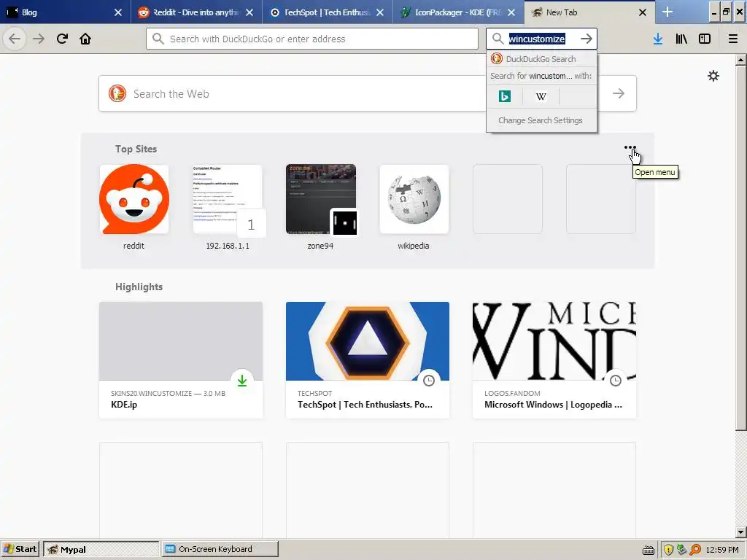Click keyboard icon in system tray
The width and height of the screenshot is (747, 560).
tap(649, 551)
